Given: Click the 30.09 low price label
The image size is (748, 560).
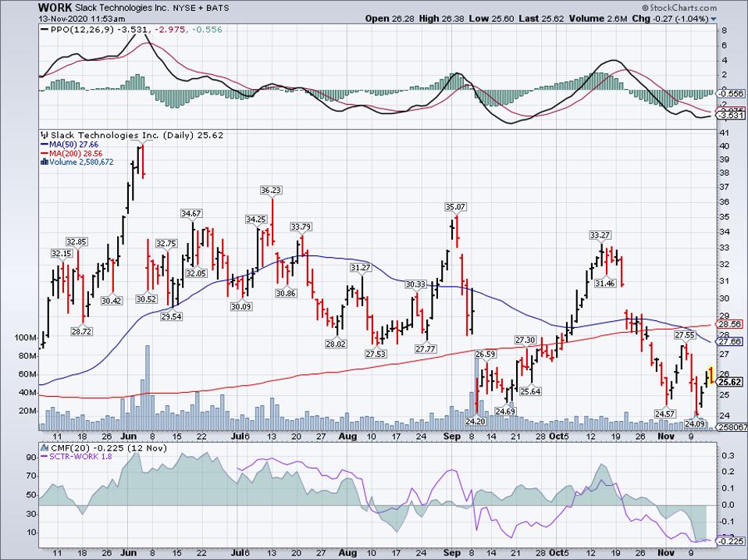Looking at the screenshot, I should (x=241, y=307).
